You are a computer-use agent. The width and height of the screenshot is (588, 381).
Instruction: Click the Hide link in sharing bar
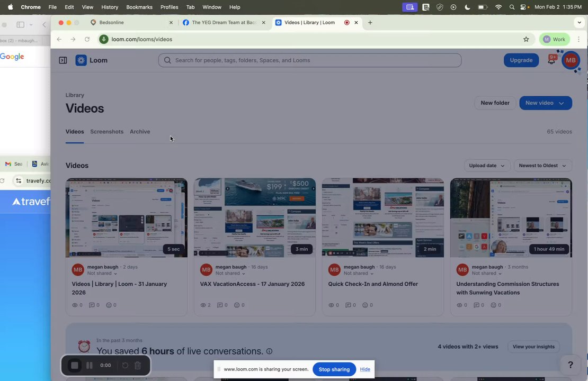[365, 369]
